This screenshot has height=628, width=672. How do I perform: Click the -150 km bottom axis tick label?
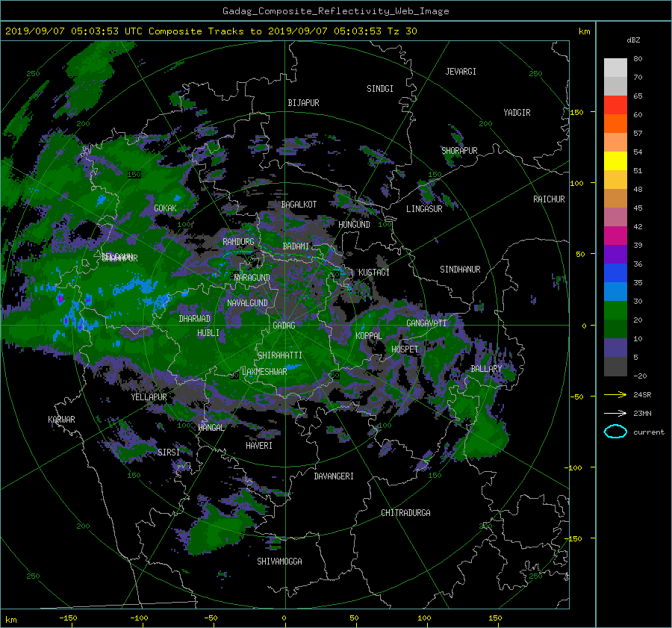tap(68, 618)
